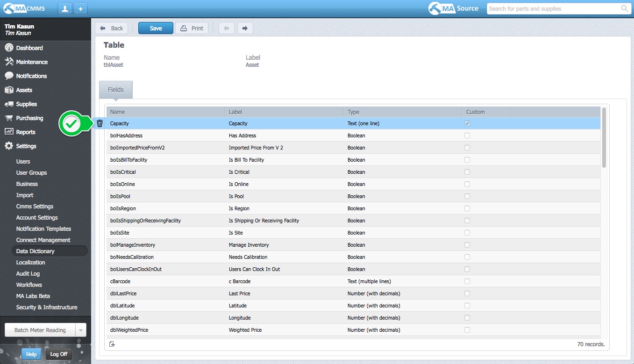Select the dblWeightedPrice row
Image resolution: width=634 pixels, height=364 pixels.
coord(353,330)
